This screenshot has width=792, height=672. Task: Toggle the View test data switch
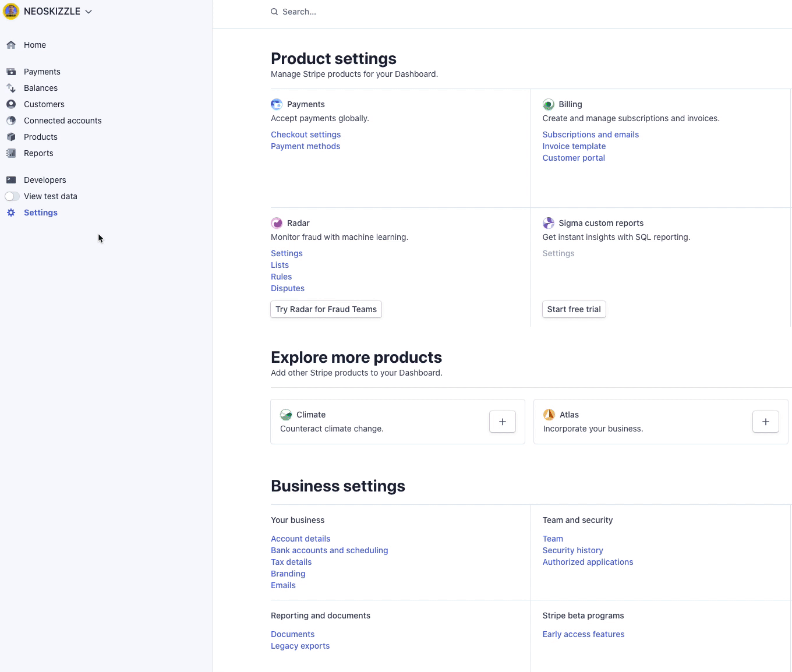pyautogui.click(x=12, y=196)
